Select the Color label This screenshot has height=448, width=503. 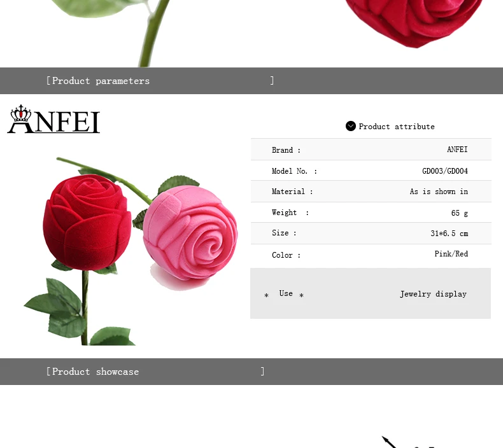[x=286, y=255]
